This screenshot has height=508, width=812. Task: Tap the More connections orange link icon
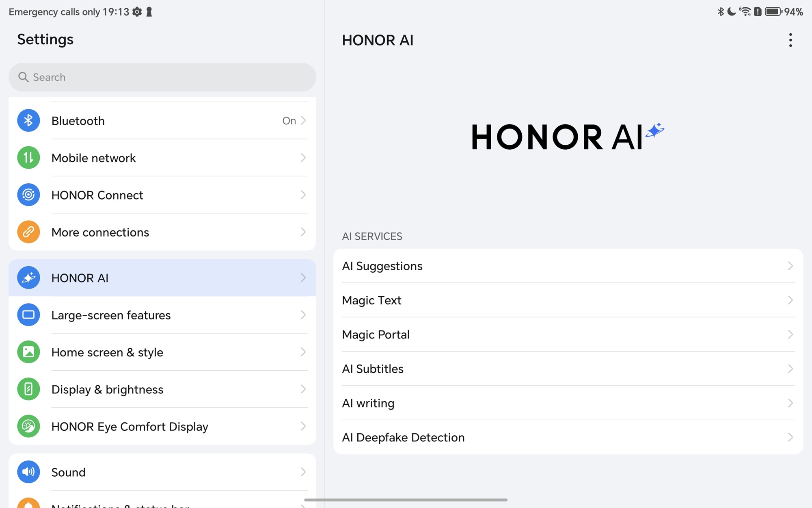(x=28, y=232)
